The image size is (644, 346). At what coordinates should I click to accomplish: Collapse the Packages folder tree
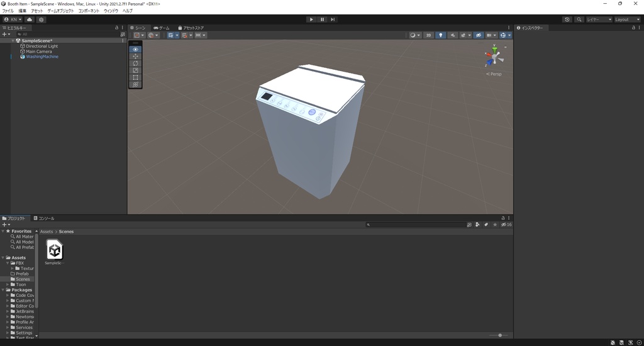[x=3, y=290]
